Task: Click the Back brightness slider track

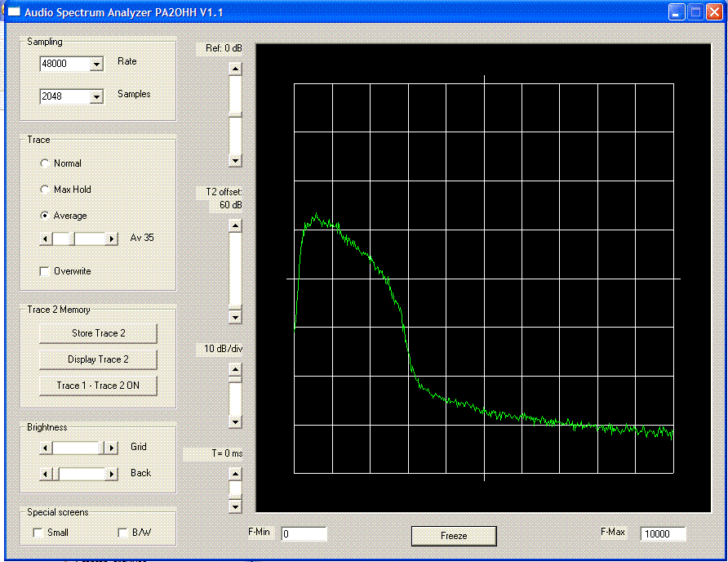Action: 82,474
